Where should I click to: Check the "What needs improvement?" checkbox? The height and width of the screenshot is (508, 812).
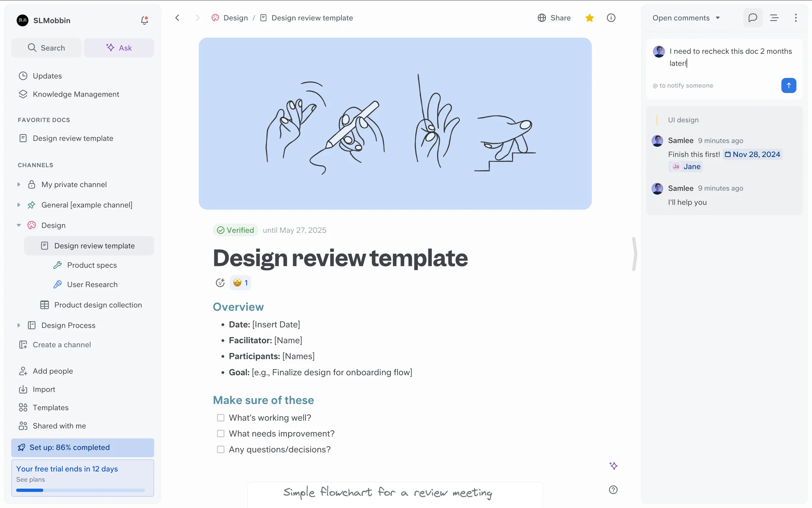(x=221, y=433)
